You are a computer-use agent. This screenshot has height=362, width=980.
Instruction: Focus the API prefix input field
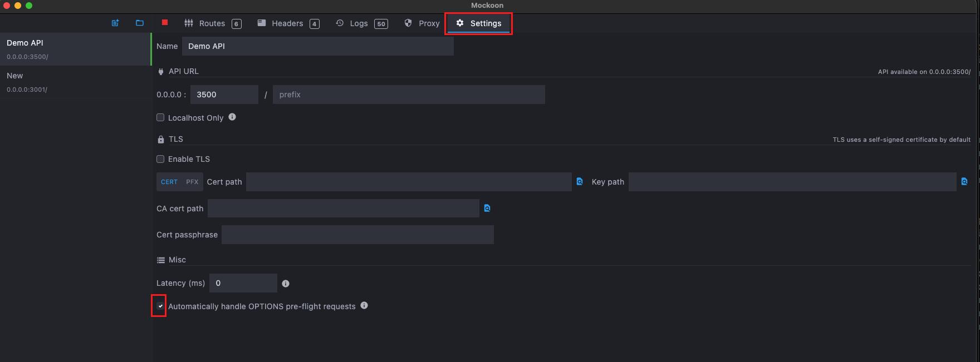(x=409, y=95)
